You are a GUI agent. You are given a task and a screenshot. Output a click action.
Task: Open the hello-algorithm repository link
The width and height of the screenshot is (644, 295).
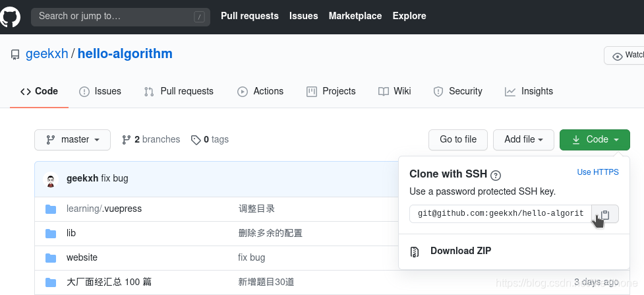pos(125,54)
